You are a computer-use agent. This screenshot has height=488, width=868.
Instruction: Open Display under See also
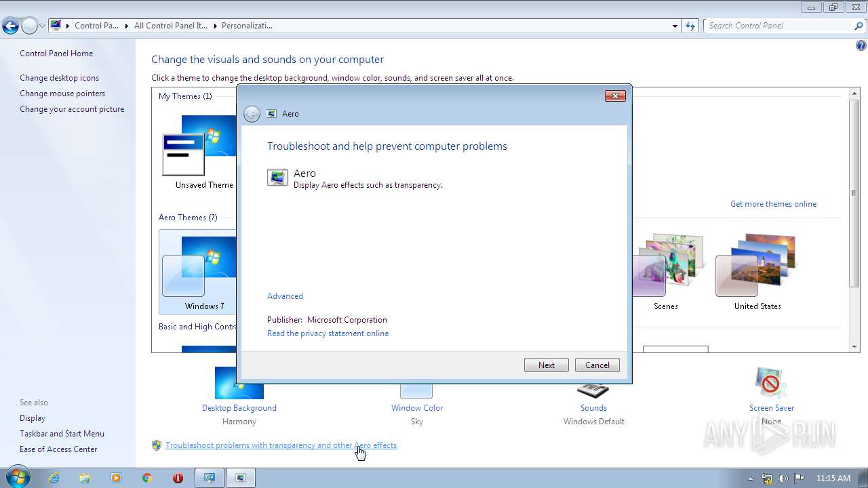point(33,418)
